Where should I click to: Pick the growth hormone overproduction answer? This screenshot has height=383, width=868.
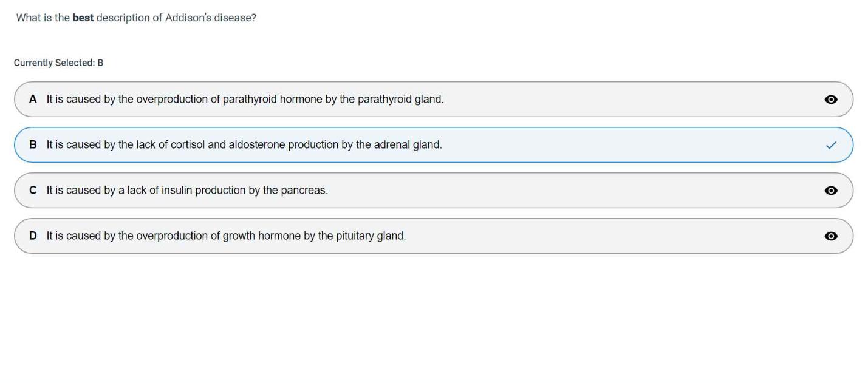[226, 236]
